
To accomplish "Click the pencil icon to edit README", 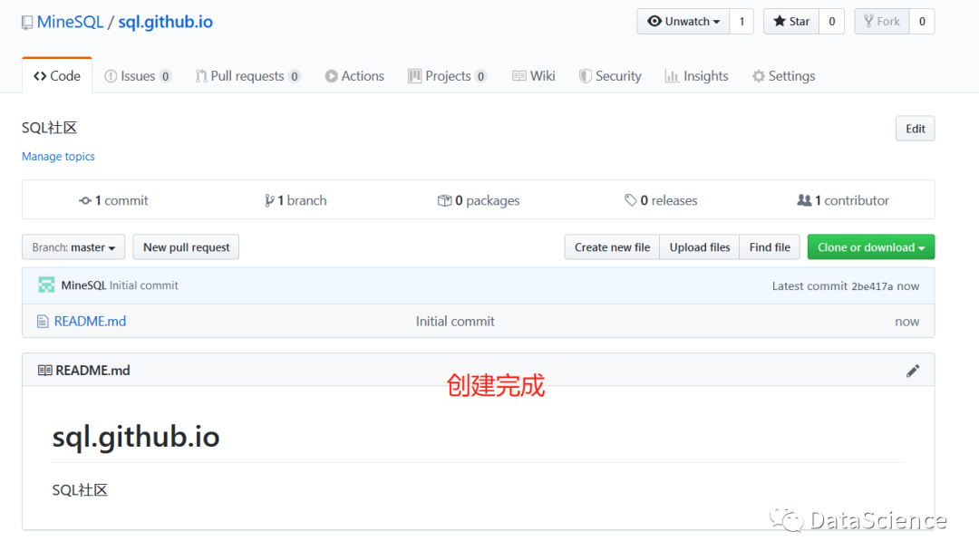I will (x=913, y=371).
